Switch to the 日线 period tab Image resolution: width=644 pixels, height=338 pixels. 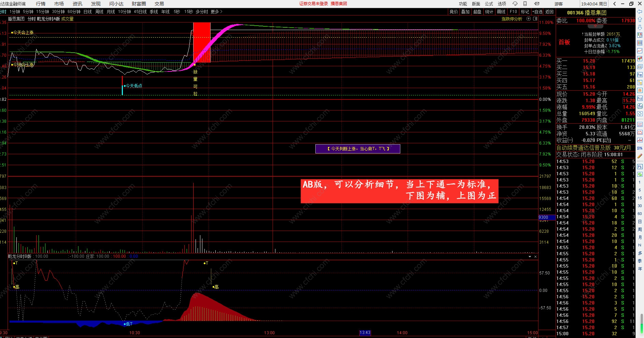(x=88, y=12)
